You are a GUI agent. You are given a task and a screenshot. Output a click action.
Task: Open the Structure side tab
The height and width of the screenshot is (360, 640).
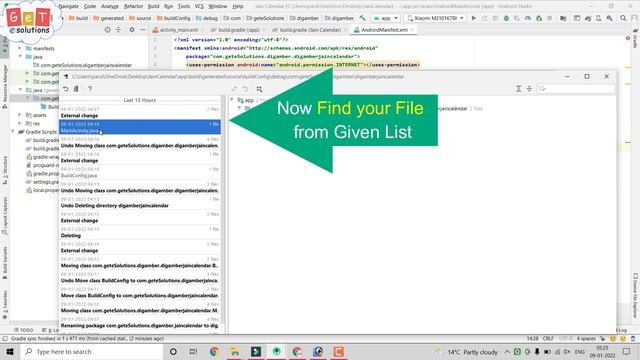[4, 170]
